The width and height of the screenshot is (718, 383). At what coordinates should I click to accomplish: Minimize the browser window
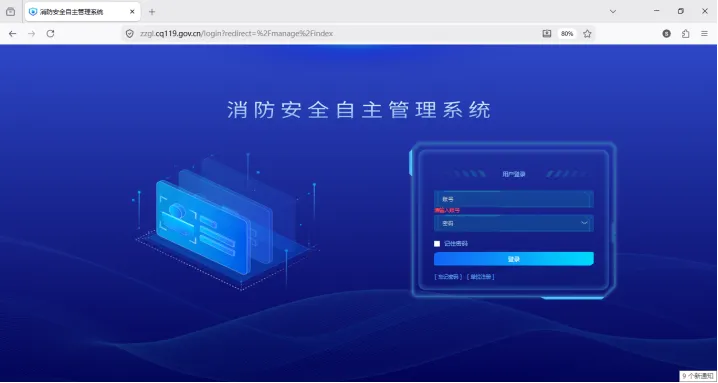pos(657,11)
